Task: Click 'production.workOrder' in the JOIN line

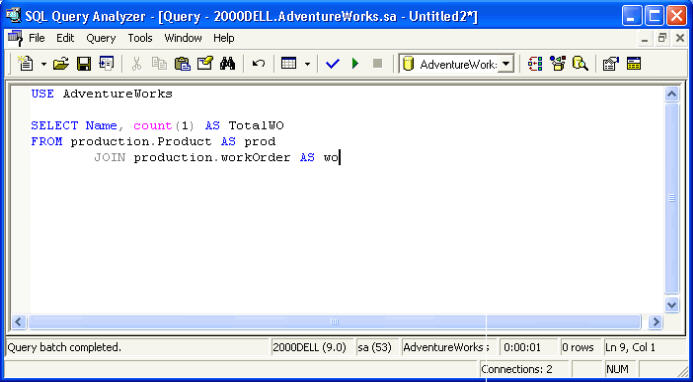Action: coord(212,157)
